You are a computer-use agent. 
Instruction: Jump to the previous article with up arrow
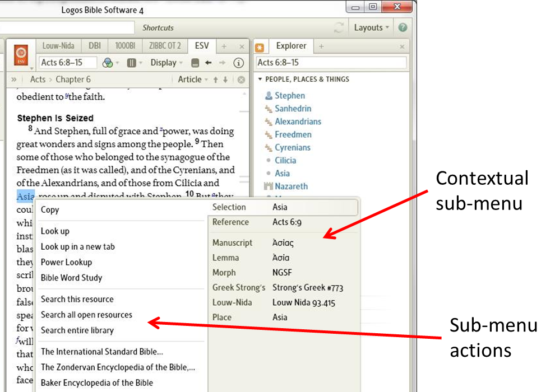[216, 80]
